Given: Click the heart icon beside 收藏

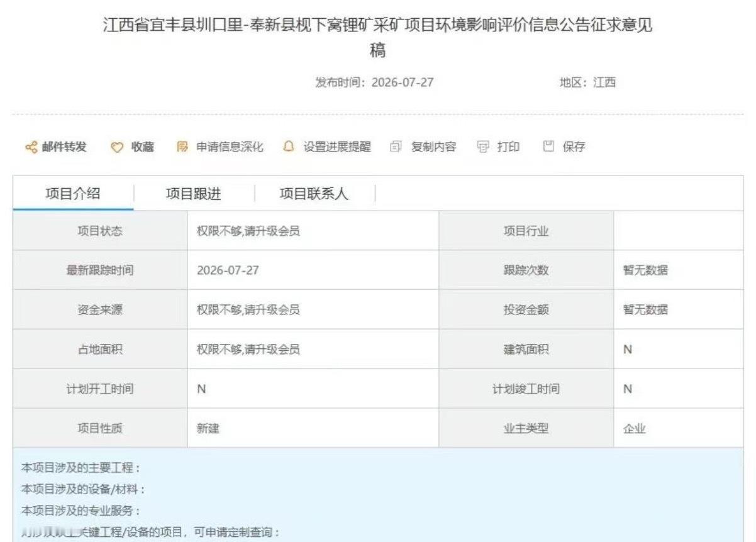Looking at the screenshot, I should click(116, 147).
